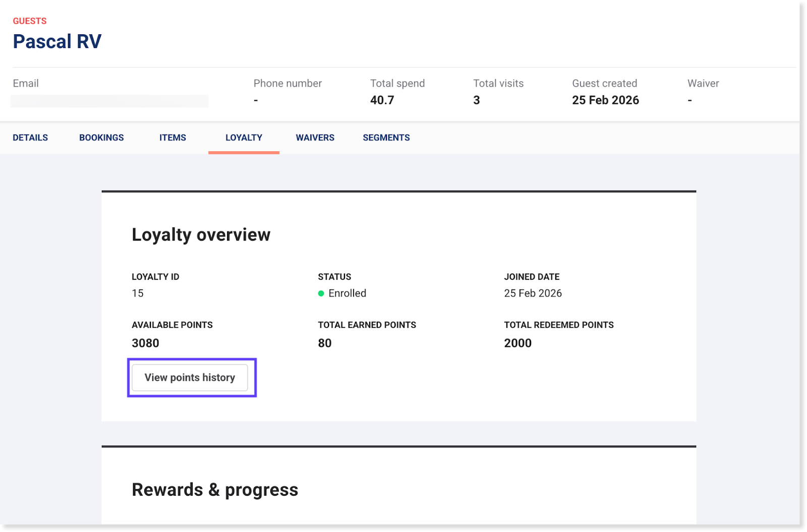Viewport: 807px width, 532px height.
Task: Go to the WAIVERS tab
Action: click(315, 138)
